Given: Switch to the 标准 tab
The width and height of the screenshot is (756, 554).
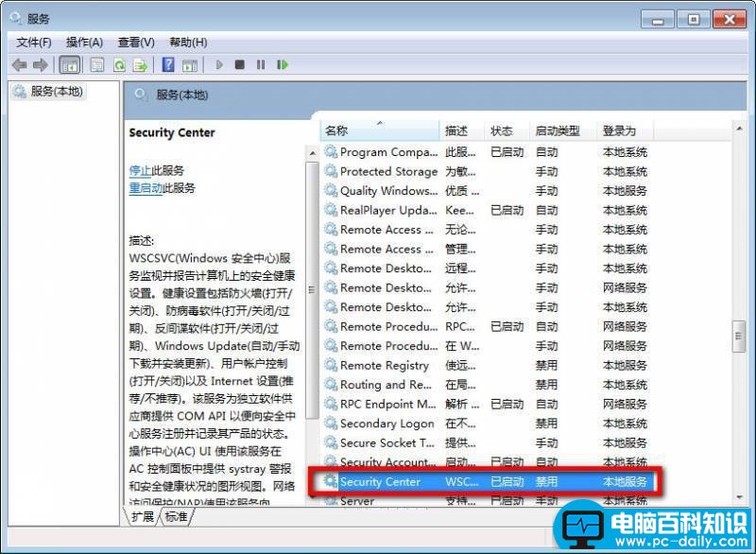Looking at the screenshot, I should coord(178,517).
